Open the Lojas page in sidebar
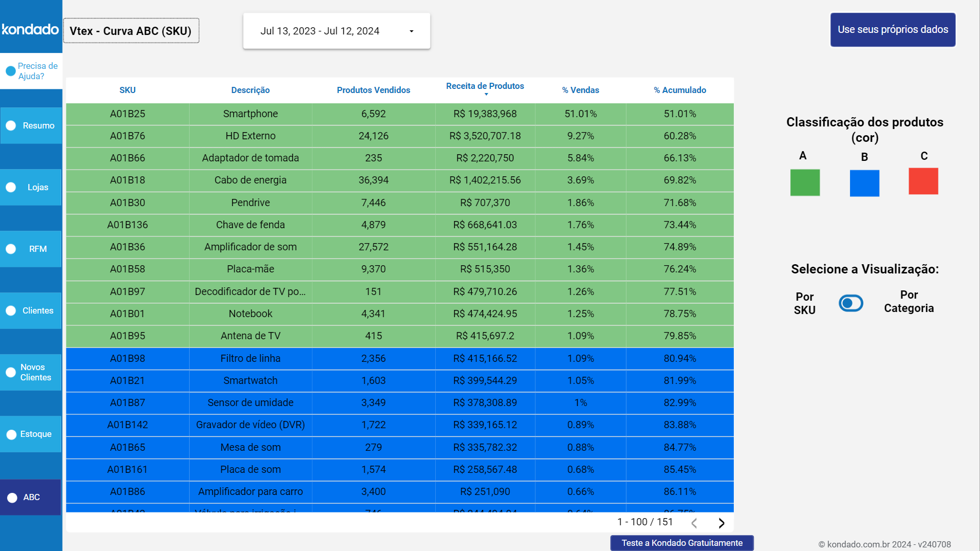 point(38,187)
